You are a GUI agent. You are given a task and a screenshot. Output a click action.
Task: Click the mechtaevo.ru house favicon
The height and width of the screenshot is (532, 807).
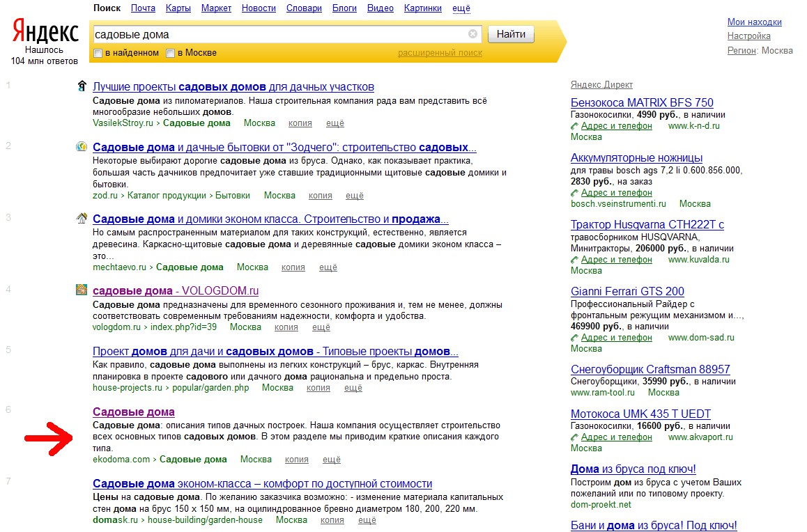click(82, 219)
